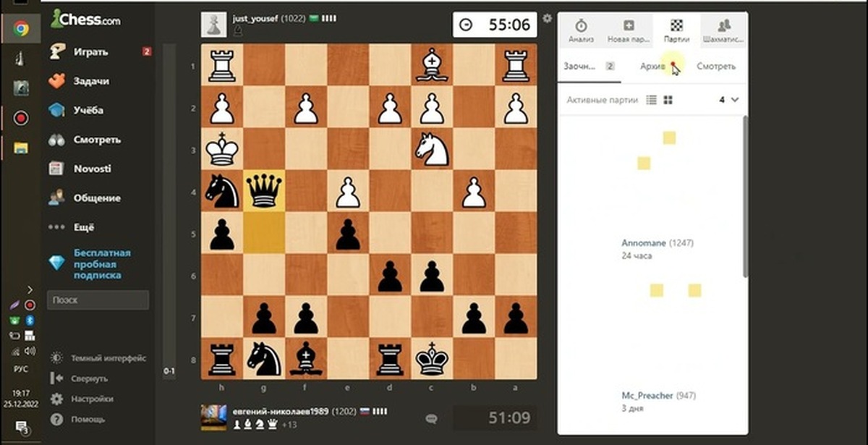Viewport: 868px width, 445px height.
Task: Open the Шахматисты players tab
Action: click(723, 31)
